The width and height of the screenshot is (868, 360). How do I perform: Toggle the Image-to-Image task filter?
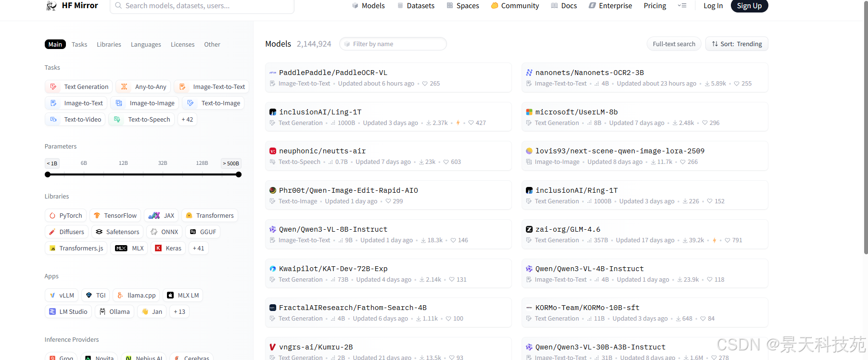pyautogui.click(x=145, y=103)
